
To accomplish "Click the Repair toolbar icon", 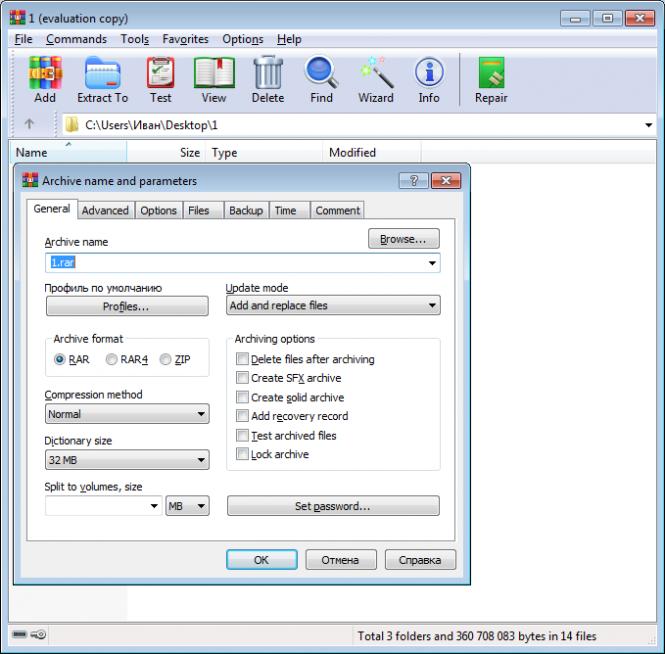I will click(491, 79).
